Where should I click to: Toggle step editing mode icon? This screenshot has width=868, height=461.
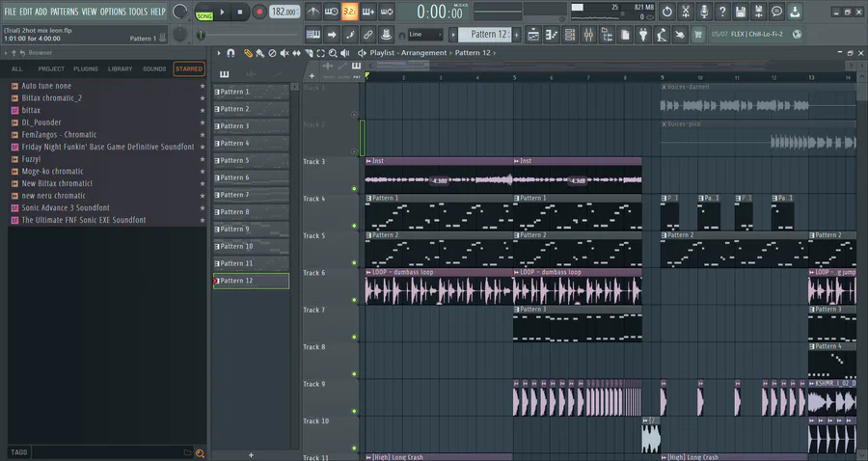pyautogui.click(x=349, y=35)
